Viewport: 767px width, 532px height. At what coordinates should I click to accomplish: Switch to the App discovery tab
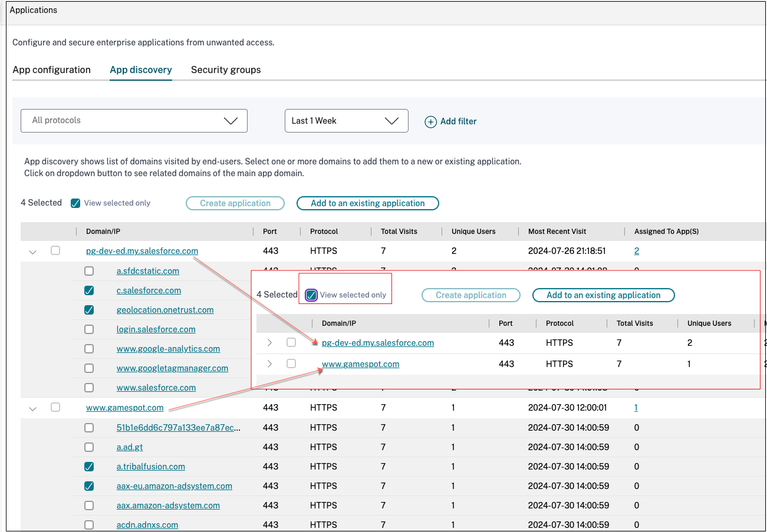pyautogui.click(x=141, y=70)
